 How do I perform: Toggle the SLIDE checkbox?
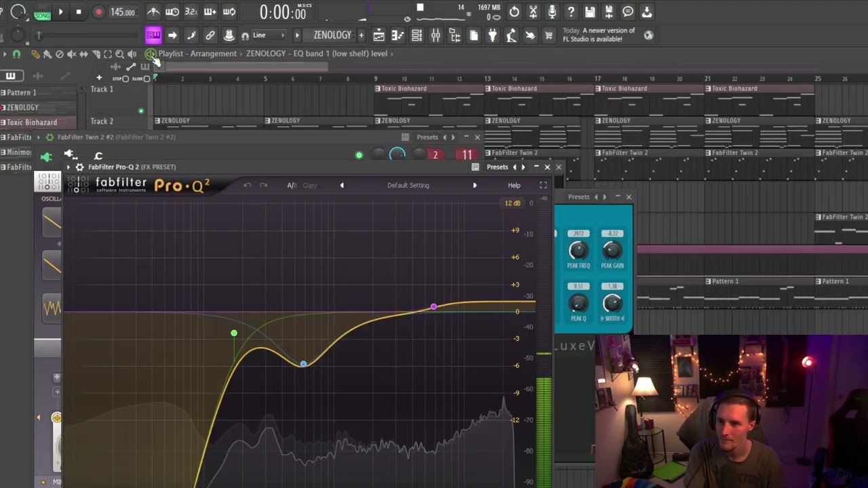click(146, 79)
